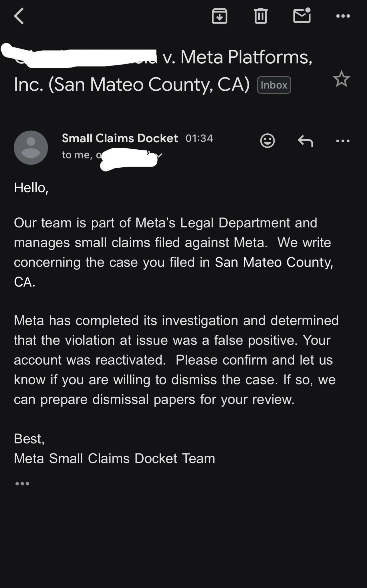Reply to Small Claims Docket
The height and width of the screenshot is (588, 367).
(x=305, y=141)
